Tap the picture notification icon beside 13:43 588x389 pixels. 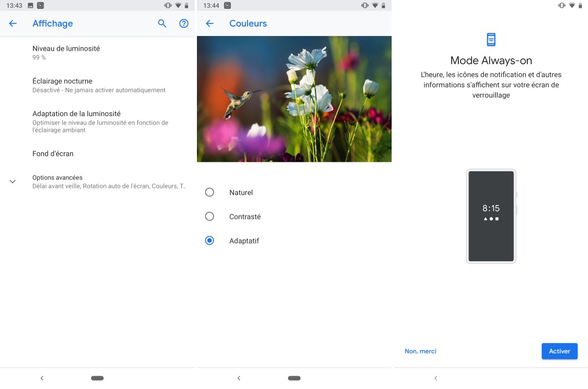click(31, 6)
